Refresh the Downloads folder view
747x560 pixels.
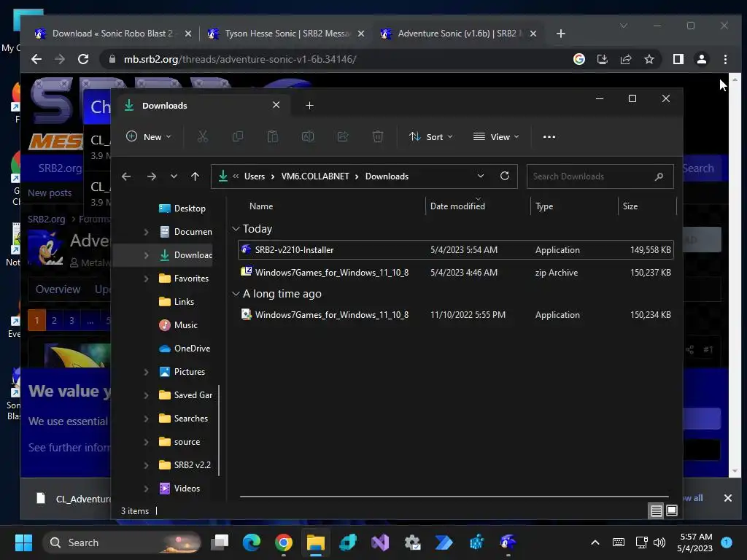[505, 176]
